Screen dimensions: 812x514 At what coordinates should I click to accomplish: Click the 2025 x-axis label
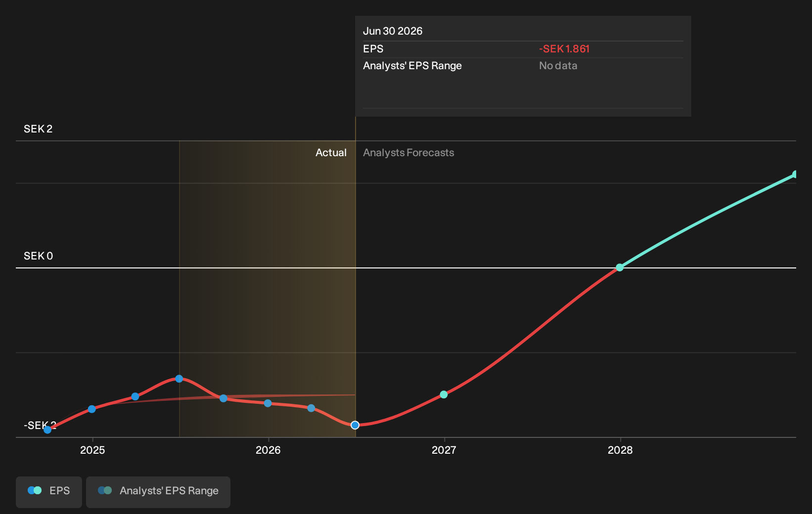pos(92,450)
